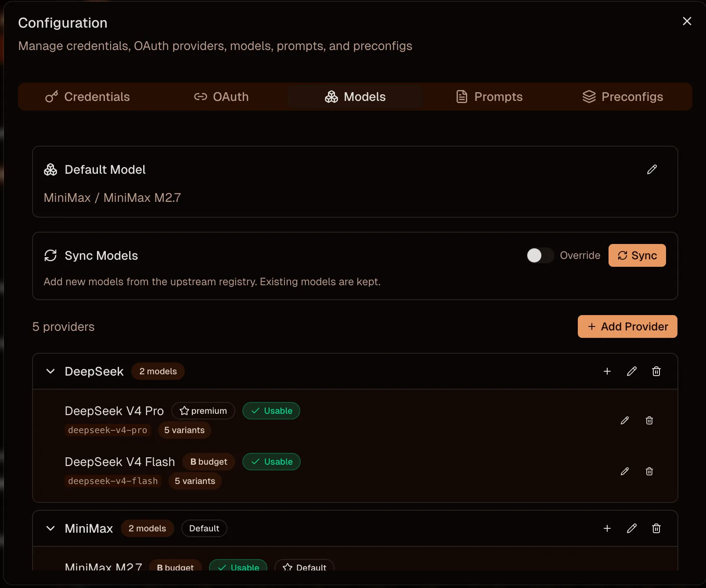The image size is (706, 588).
Task: Click the Sync button
Action: (637, 255)
